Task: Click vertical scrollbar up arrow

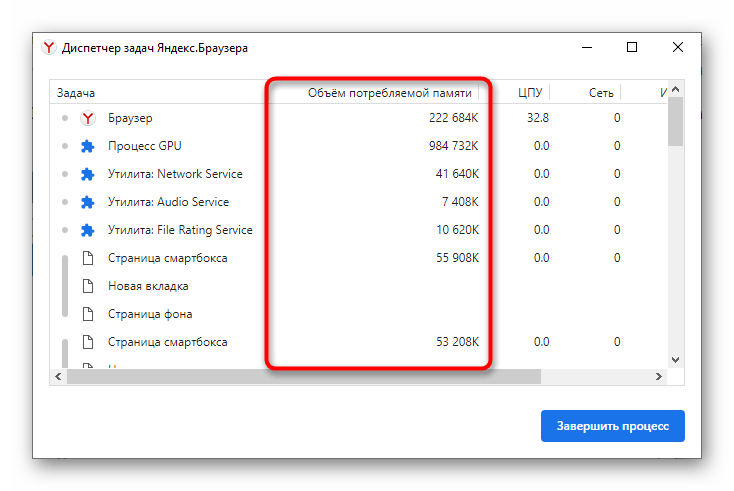Action: point(675,89)
